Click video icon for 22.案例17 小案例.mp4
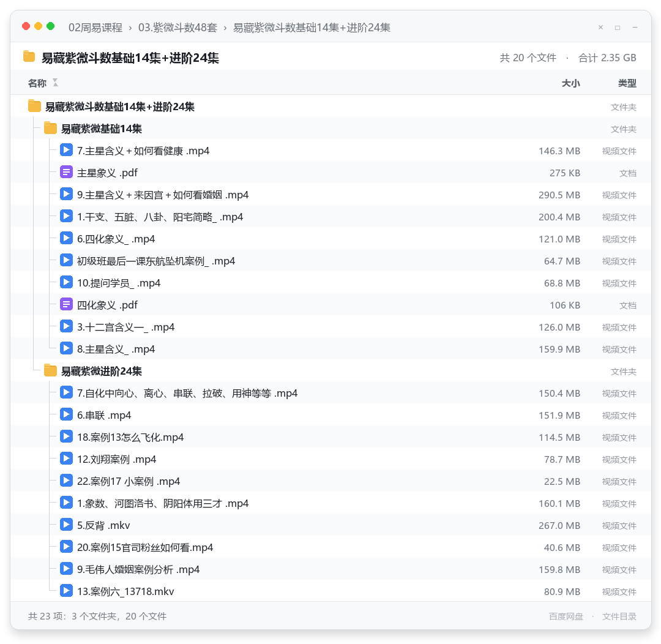This screenshot has width=661, height=644. [66, 481]
